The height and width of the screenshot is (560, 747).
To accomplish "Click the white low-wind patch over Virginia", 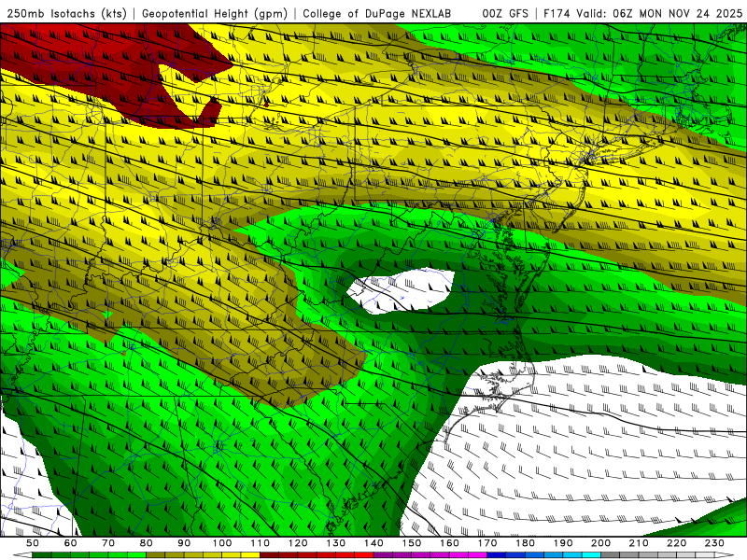I will (401, 291).
